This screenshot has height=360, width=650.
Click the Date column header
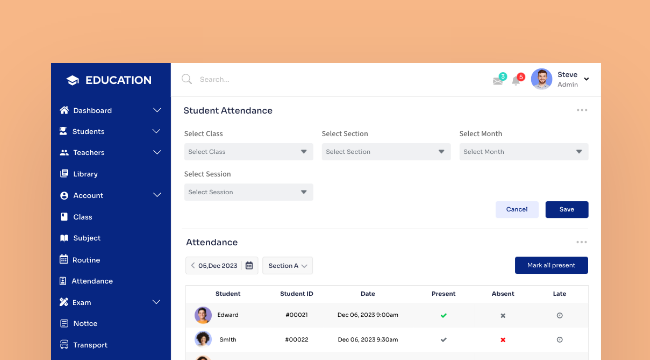pos(368,294)
